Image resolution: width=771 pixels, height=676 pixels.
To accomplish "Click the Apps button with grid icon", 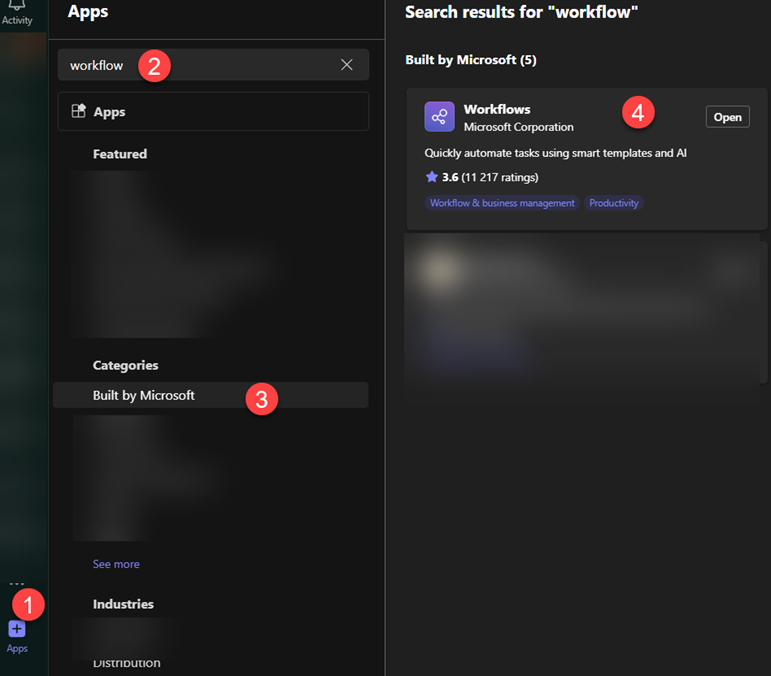I will (213, 112).
